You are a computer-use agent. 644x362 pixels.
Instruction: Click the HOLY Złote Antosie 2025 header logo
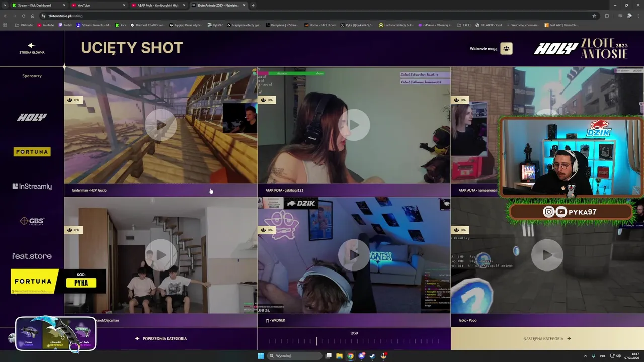coord(581,49)
